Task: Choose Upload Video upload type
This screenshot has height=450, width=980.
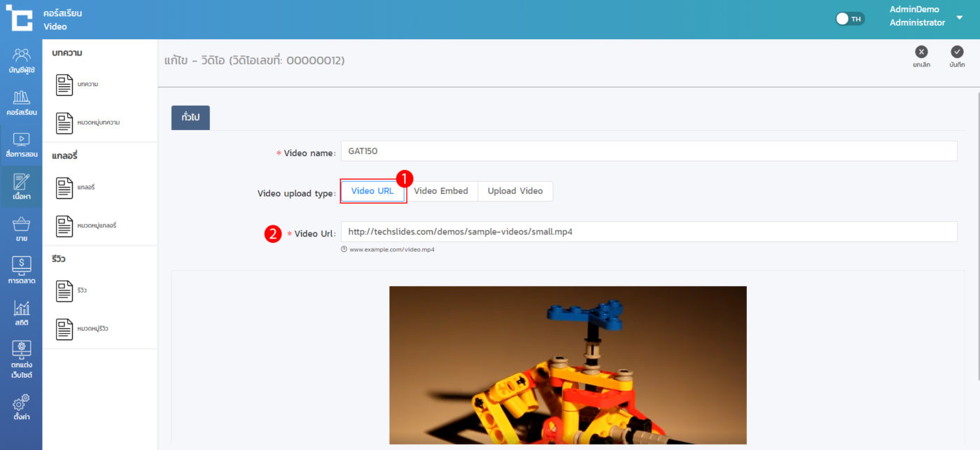Action: pos(514,191)
